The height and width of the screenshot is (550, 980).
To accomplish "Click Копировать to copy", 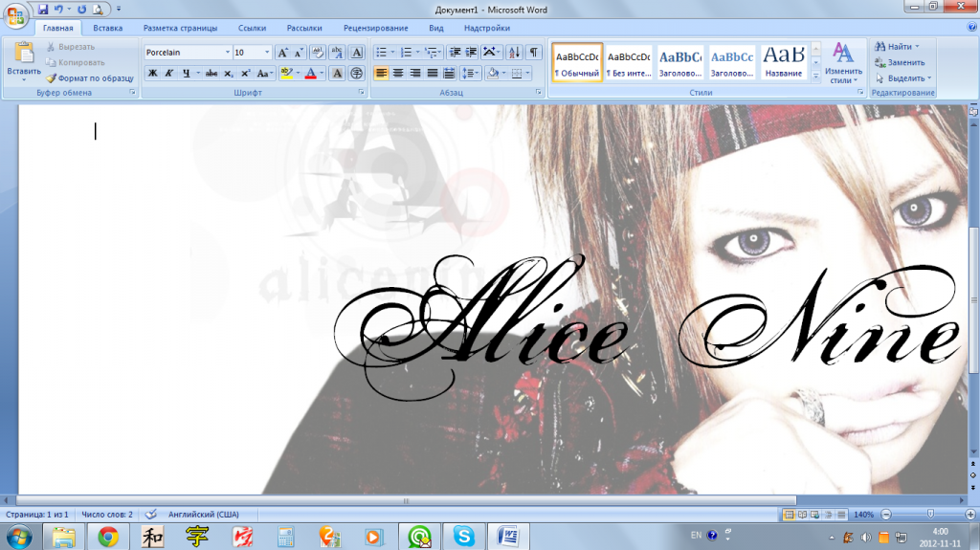I will click(x=76, y=62).
